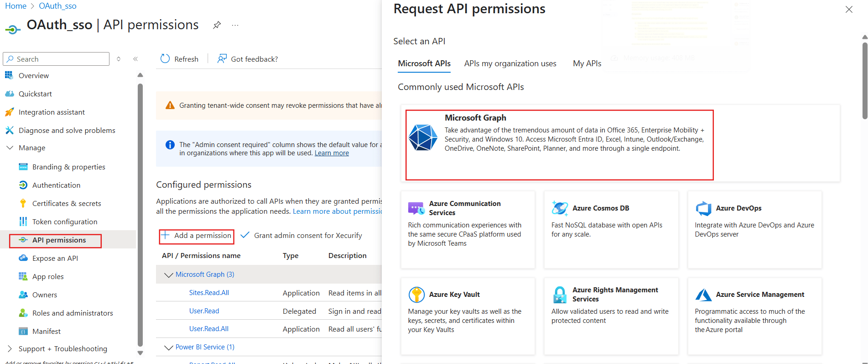
Task: Select API permissions in the sidebar
Action: [x=59, y=240]
